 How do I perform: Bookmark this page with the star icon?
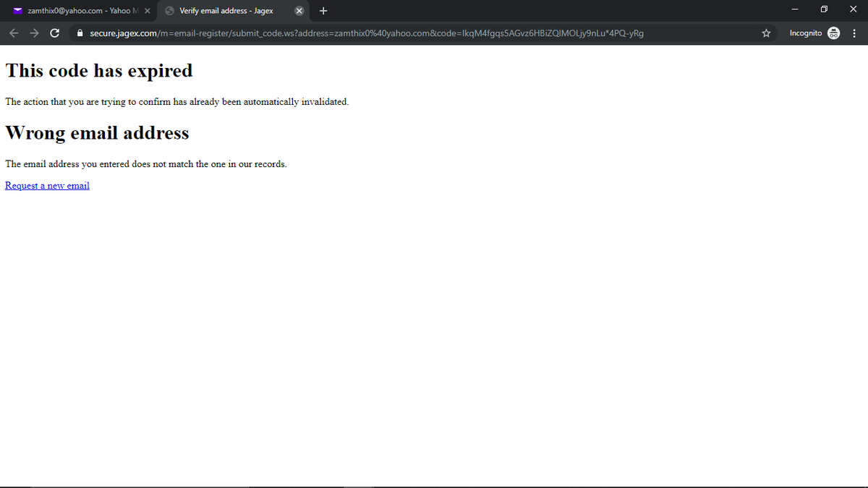click(x=766, y=33)
